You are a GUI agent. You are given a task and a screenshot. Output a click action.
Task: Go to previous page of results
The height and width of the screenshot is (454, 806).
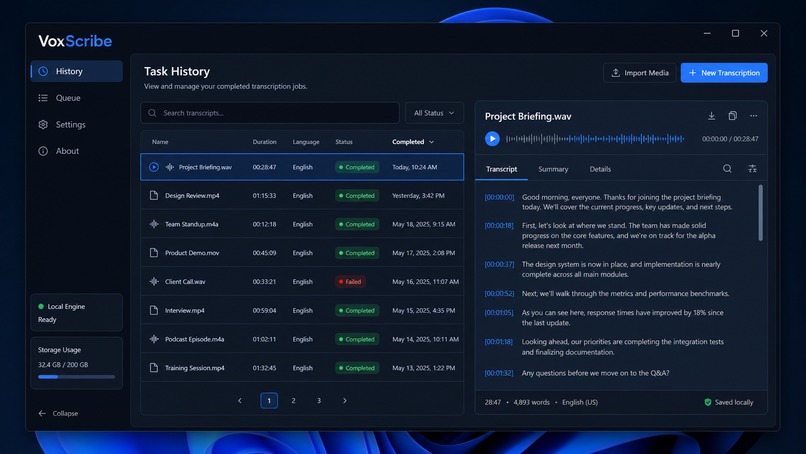(240, 400)
